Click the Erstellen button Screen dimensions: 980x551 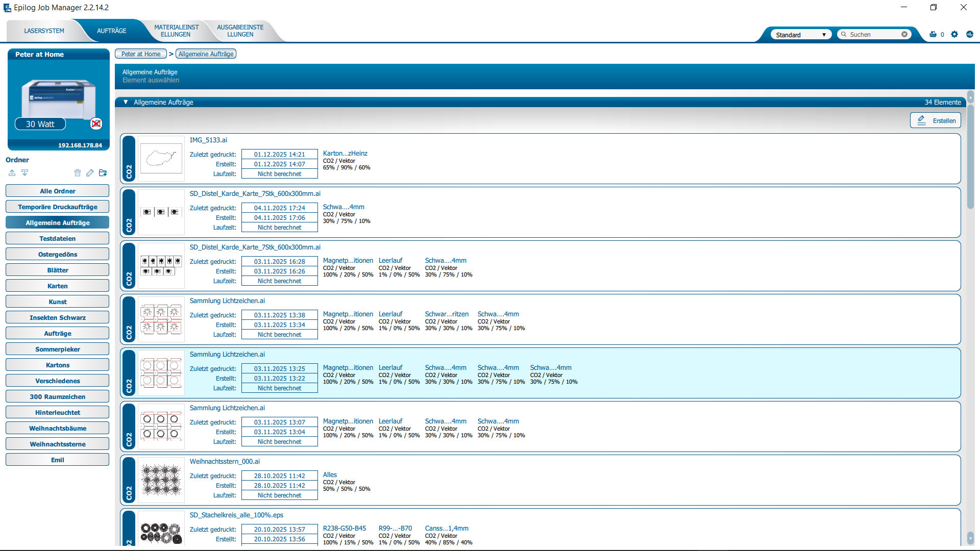pyautogui.click(x=936, y=120)
